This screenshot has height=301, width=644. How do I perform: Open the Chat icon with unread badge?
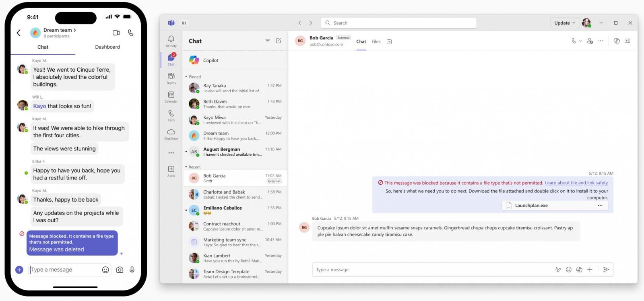pos(171,60)
